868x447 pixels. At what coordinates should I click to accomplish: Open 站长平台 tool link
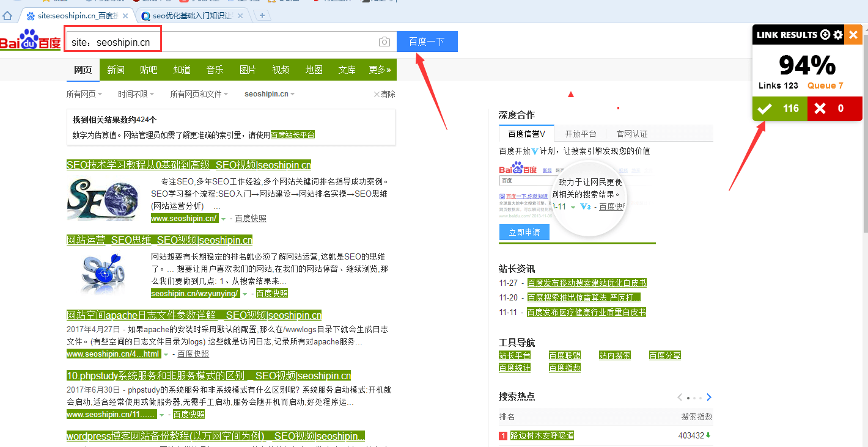click(x=515, y=355)
